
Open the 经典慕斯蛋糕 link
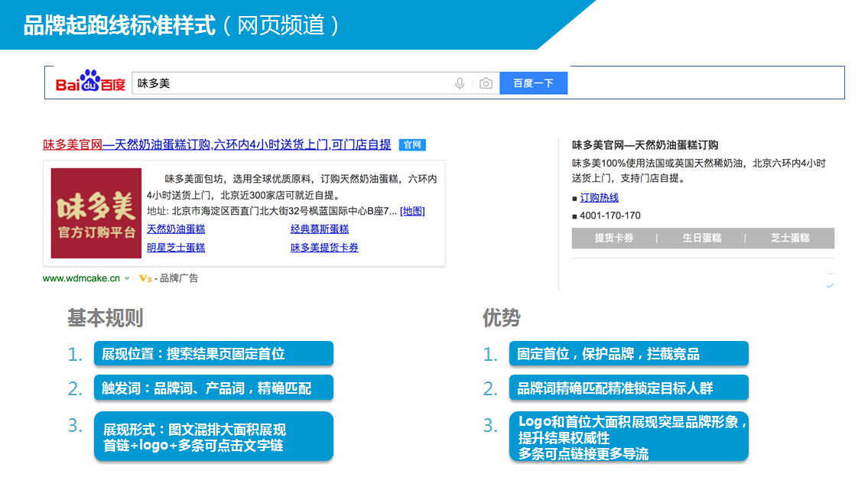[x=320, y=229]
